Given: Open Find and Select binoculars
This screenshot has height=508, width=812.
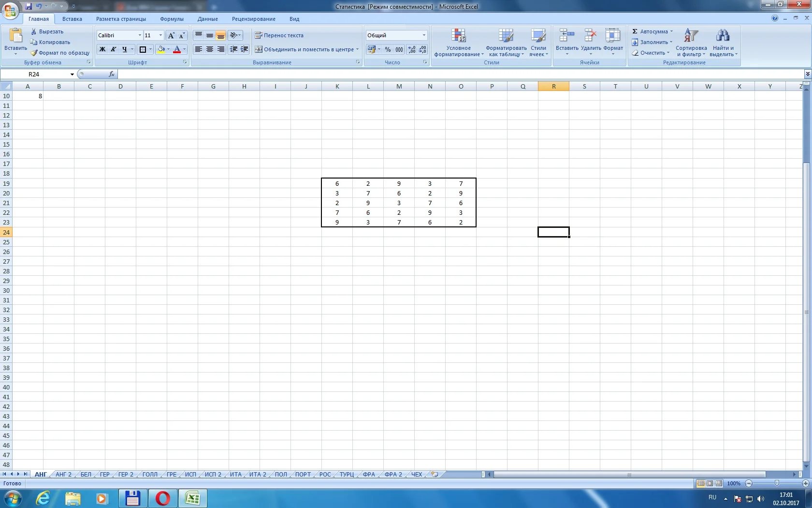Looking at the screenshot, I should click(x=723, y=36).
